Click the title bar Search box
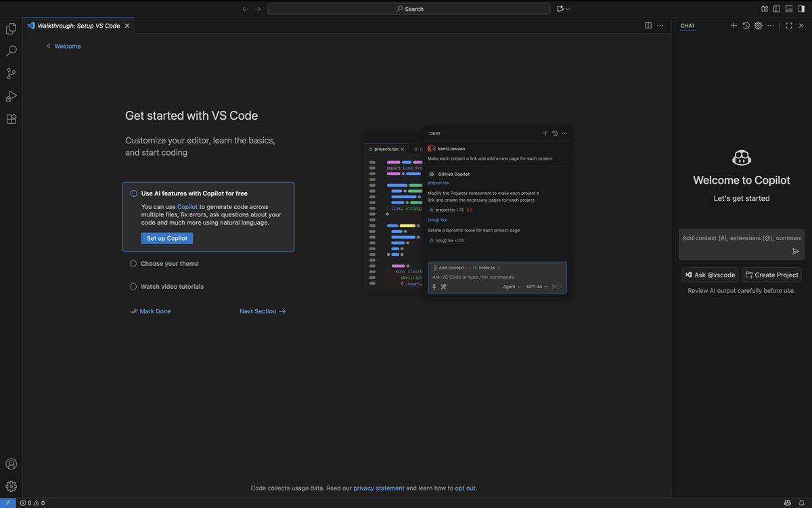The image size is (812, 508). 409,9
